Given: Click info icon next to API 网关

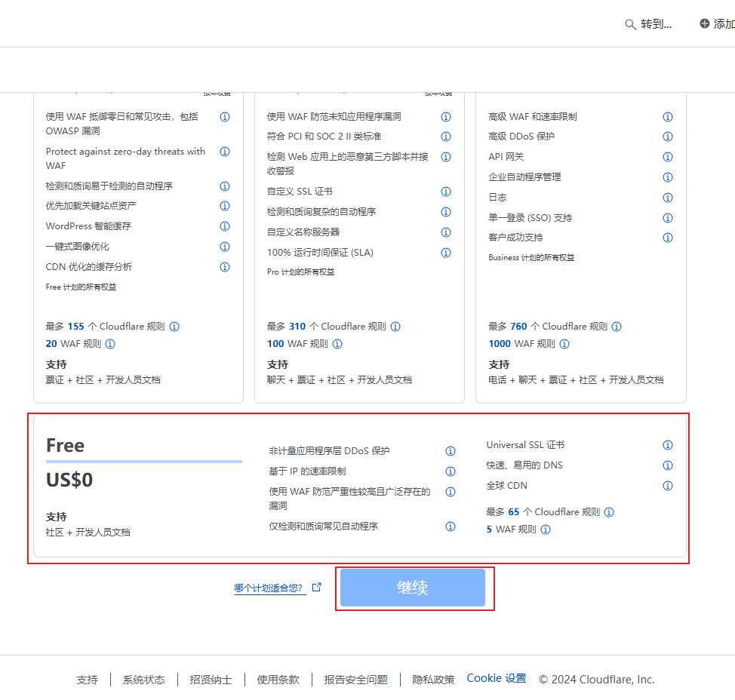Looking at the screenshot, I should tap(667, 157).
